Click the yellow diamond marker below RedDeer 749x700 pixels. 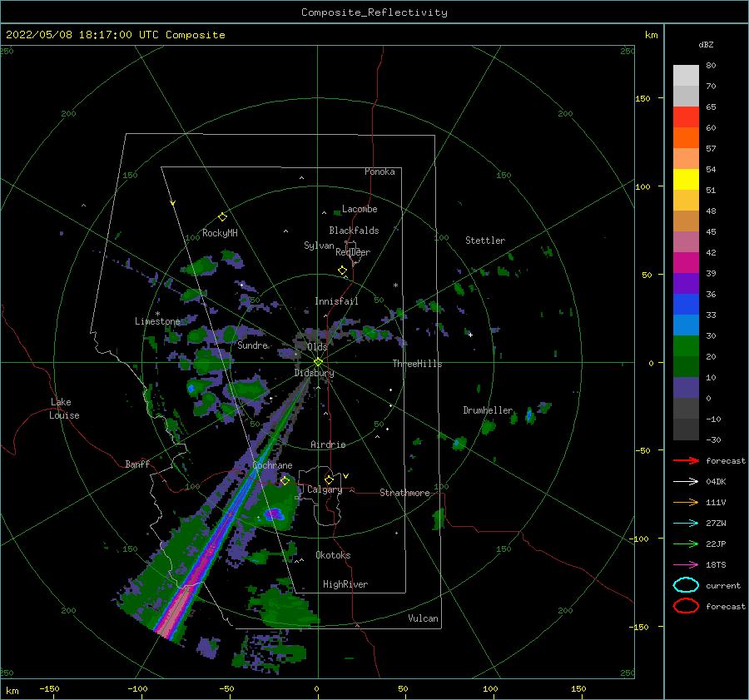click(x=342, y=271)
